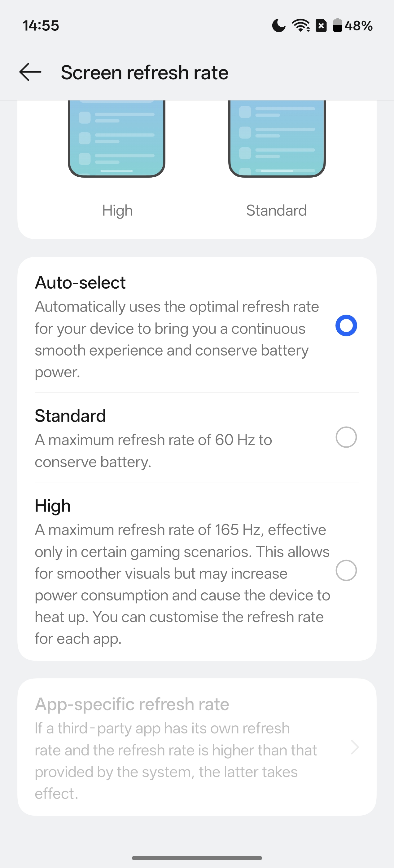Tap the Wi-Fi status icon
This screenshot has height=868, width=394.
pyautogui.click(x=301, y=26)
